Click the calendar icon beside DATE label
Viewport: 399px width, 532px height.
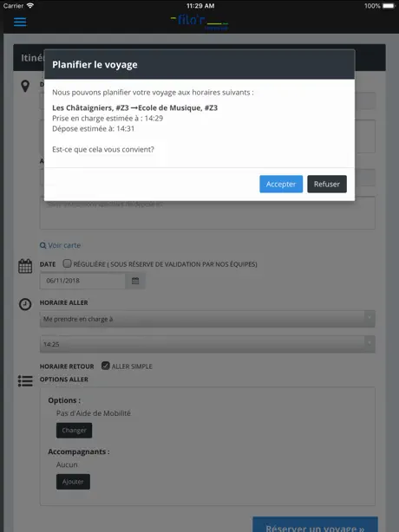pyautogui.click(x=25, y=266)
